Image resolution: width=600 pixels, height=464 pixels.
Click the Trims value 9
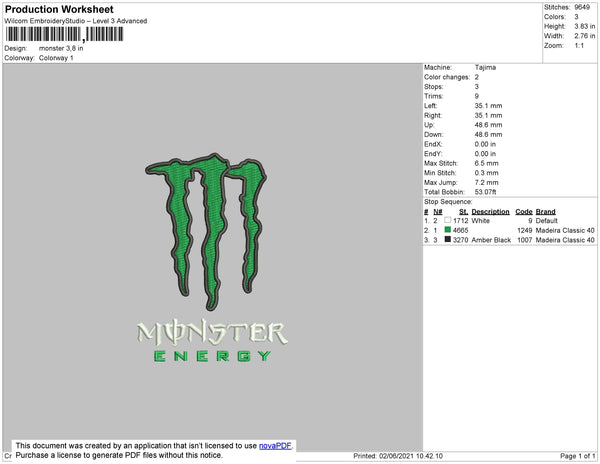[477, 96]
